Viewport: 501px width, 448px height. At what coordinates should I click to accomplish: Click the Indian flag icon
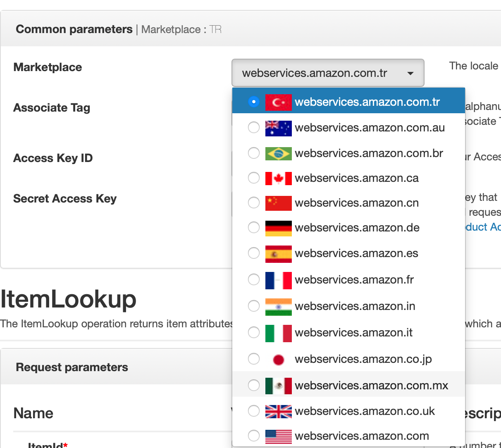(x=278, y=306)
